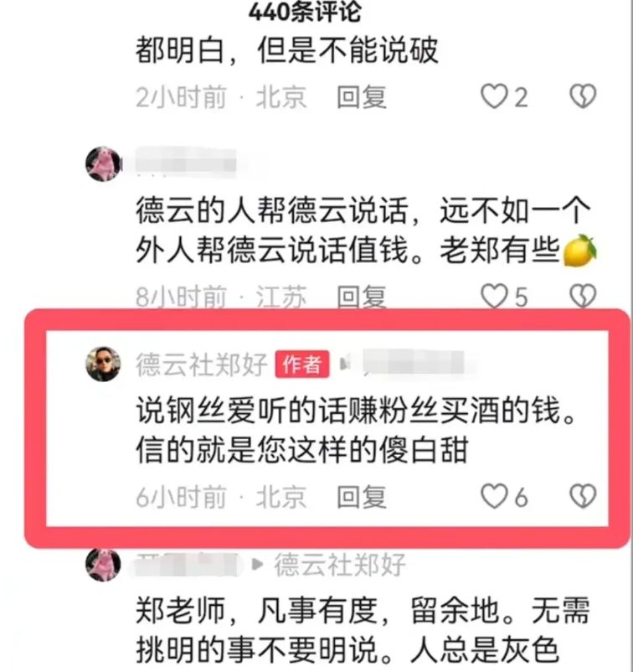The height and width of the screenshot is (672, 633).
Task: Dislike the Jiangsu comment with broken heart
Action: [x=583, y=296]
